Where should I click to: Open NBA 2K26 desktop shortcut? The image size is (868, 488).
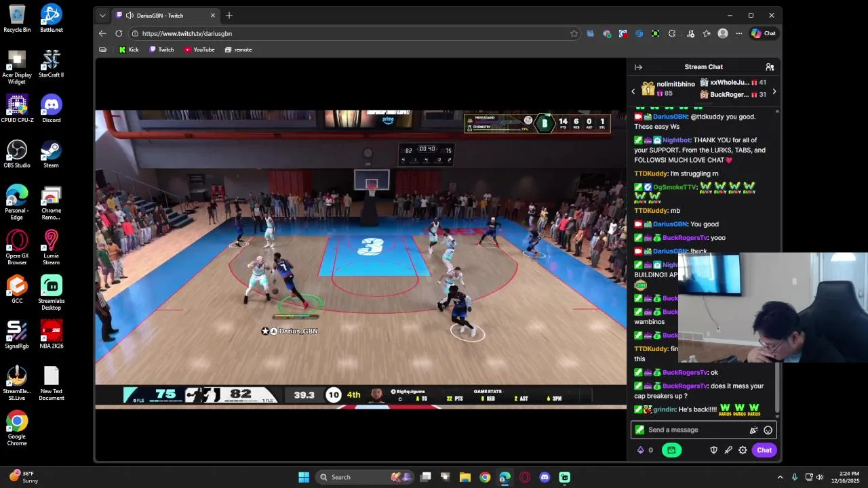click(51, 335)
